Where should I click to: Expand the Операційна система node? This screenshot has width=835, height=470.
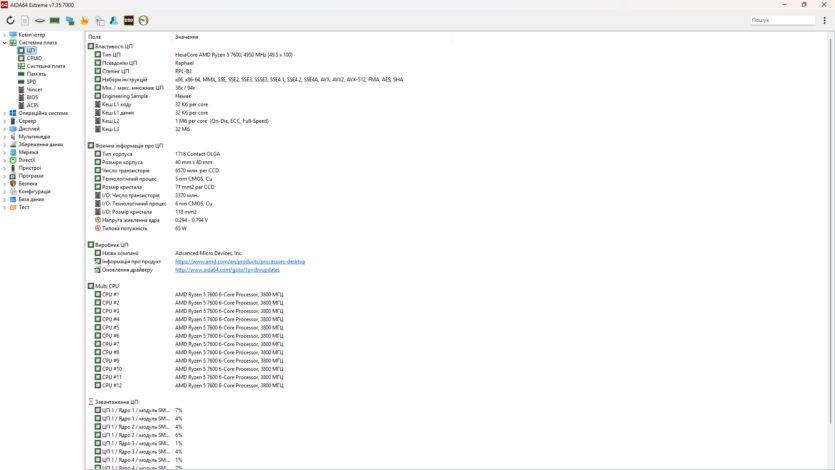tap(5, 113)
